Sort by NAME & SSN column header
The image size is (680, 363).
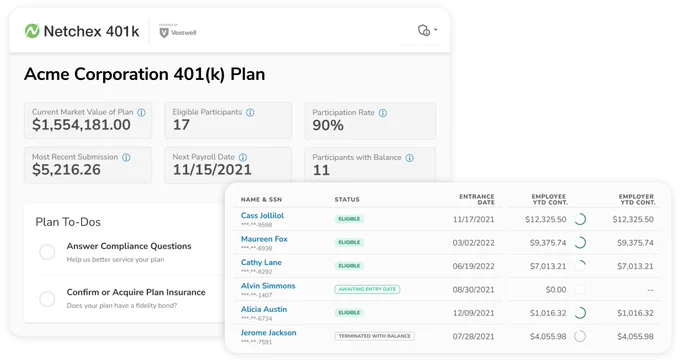click(x=261, y=199)
